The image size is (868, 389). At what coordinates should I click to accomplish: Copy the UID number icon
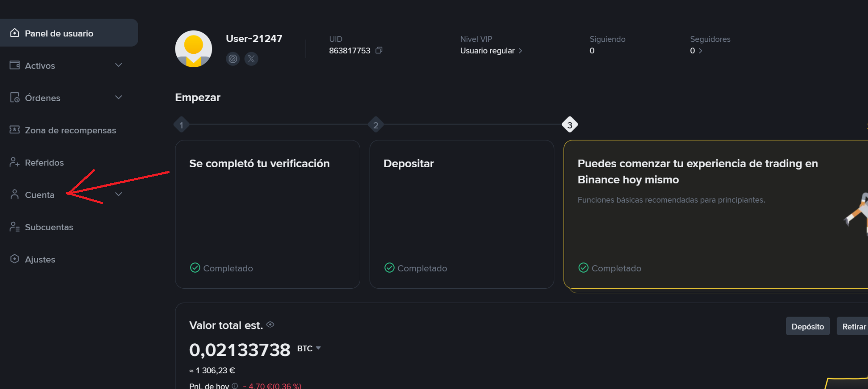click(379, 50)
